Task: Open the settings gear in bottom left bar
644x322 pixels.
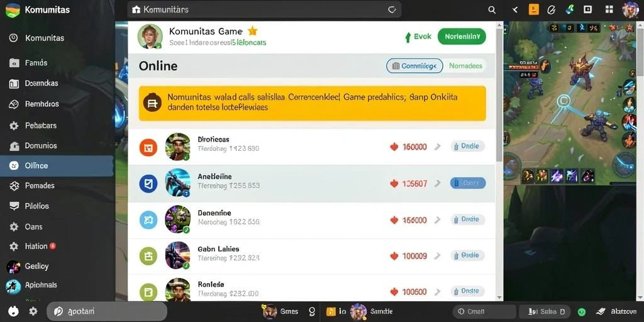Action: (x=33, y=311)
